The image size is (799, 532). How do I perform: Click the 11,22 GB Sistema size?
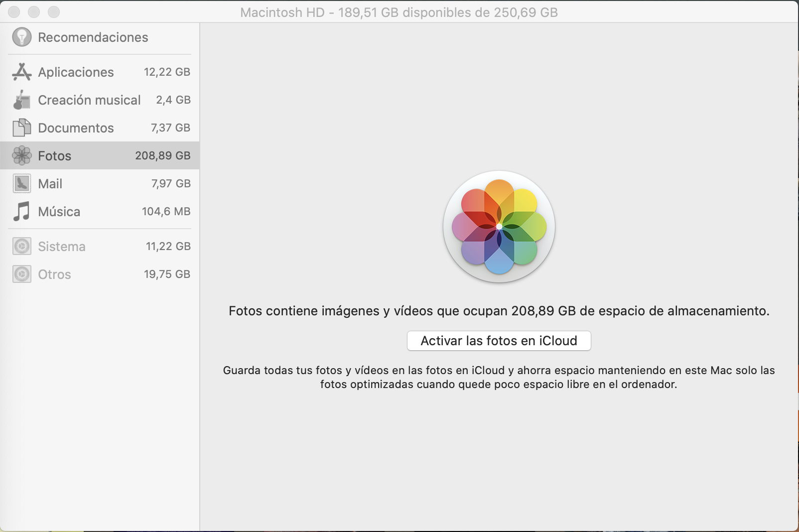pyautogui.click(x=168, y=246)
